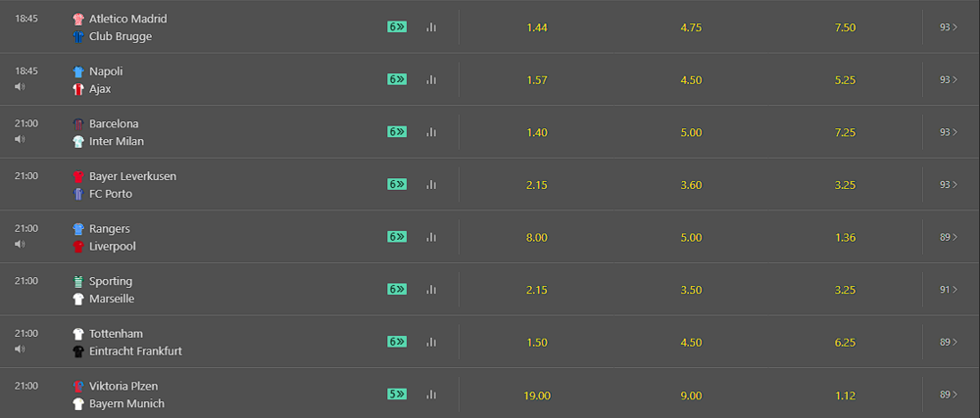The width and height of the screenshot is (980, 418).
Task: Expand 91 markets for Sporting vs Marseille
Action: tap(948, 290)
